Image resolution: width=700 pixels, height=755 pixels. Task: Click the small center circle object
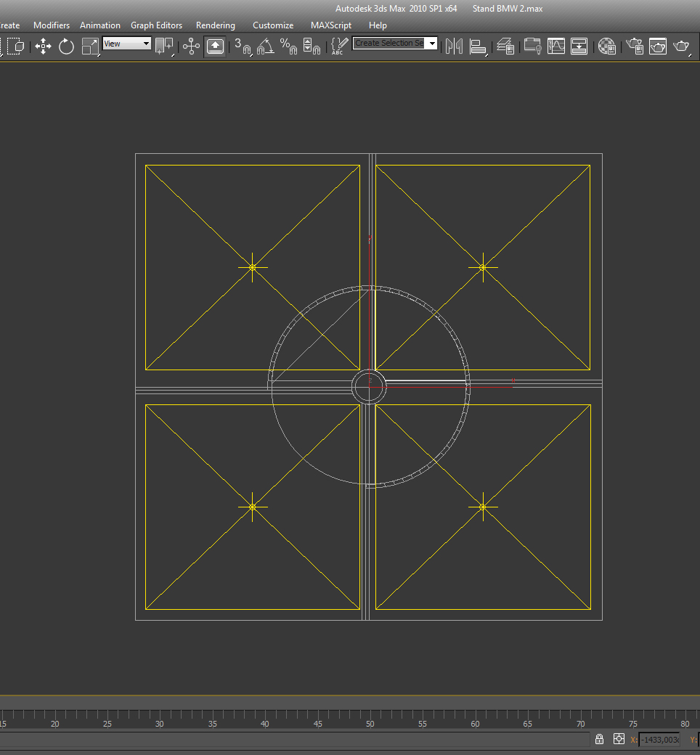(x=369, y=386)
